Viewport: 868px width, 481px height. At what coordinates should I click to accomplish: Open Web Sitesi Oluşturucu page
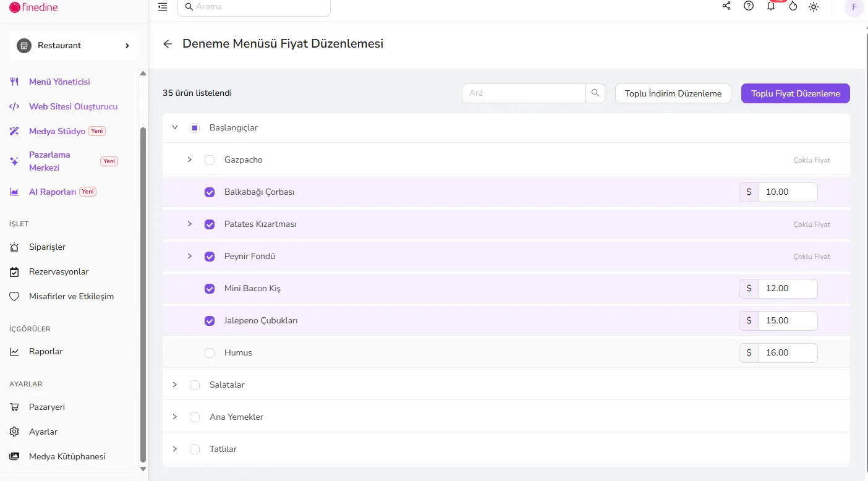[73, 106]
